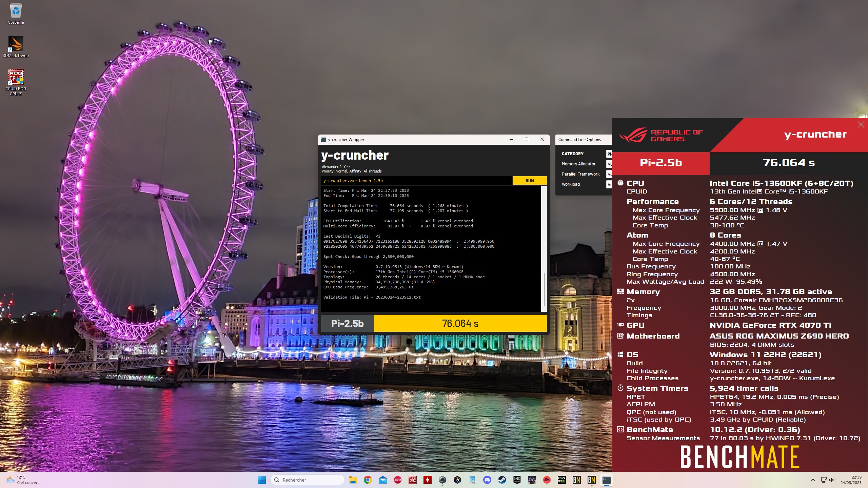Open the red lightning bolt taskbar app
This screenshot has height=488, width=868.
tap(427, 480)
